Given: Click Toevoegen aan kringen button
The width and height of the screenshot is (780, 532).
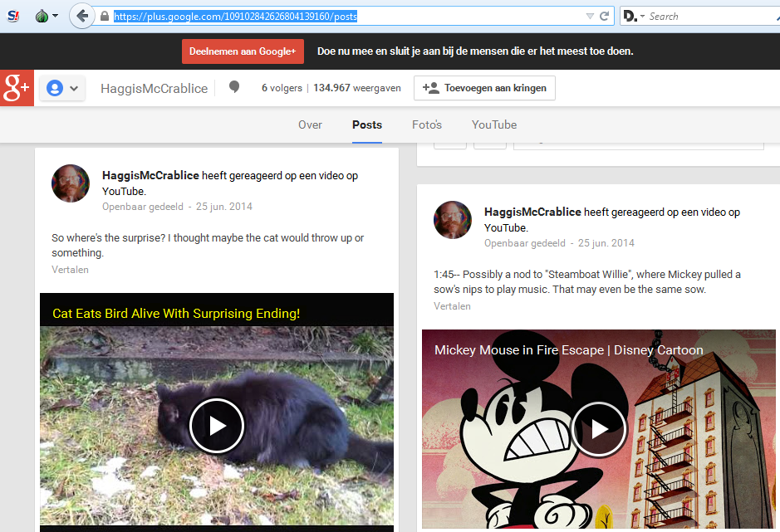Looking at the screenshot, I should (484, 88).
